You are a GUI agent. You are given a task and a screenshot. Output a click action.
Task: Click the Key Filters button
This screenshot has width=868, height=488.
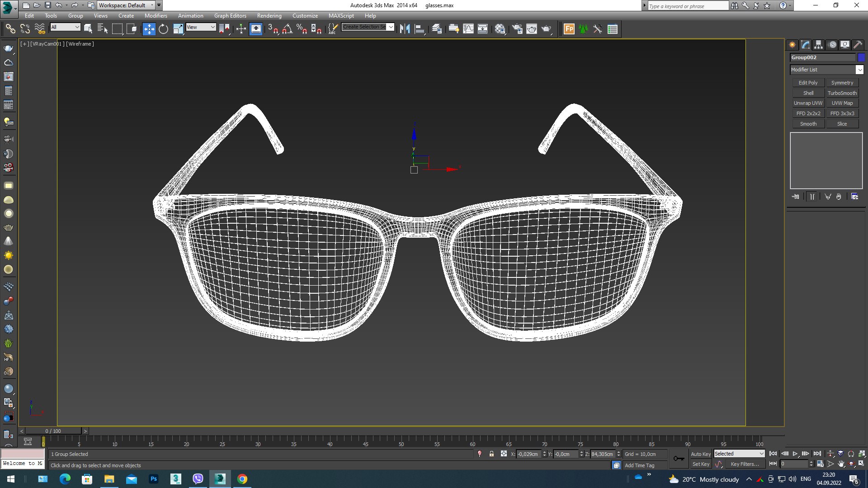[x=745, y=464]
